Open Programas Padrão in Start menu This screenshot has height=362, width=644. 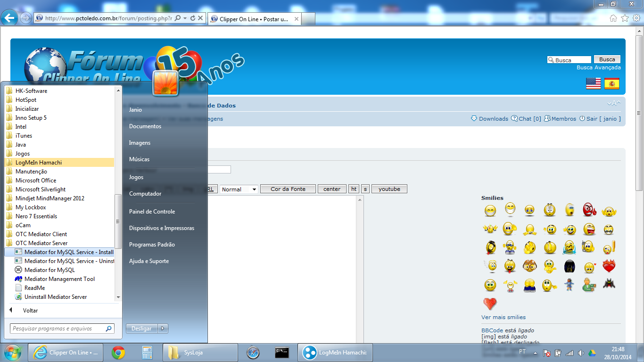[152, 245]
